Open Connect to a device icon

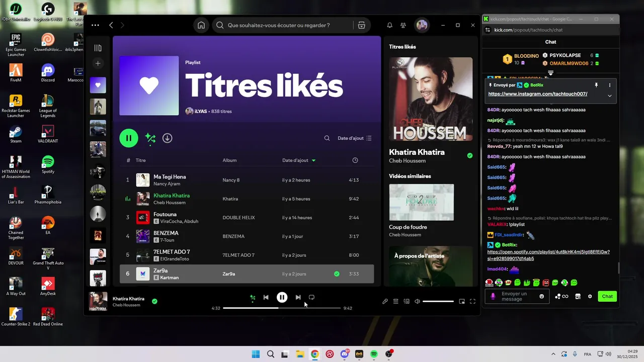[x=407, y=302]
